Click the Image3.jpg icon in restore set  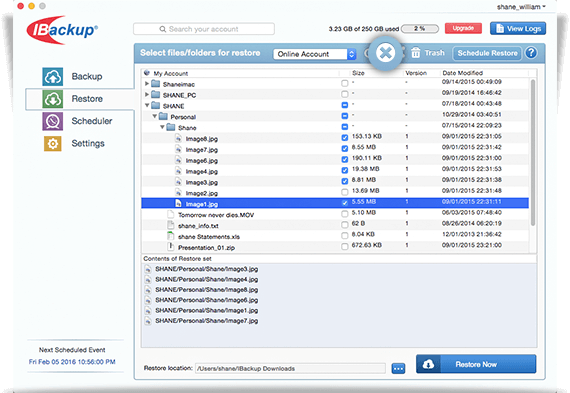click(148, 269)
